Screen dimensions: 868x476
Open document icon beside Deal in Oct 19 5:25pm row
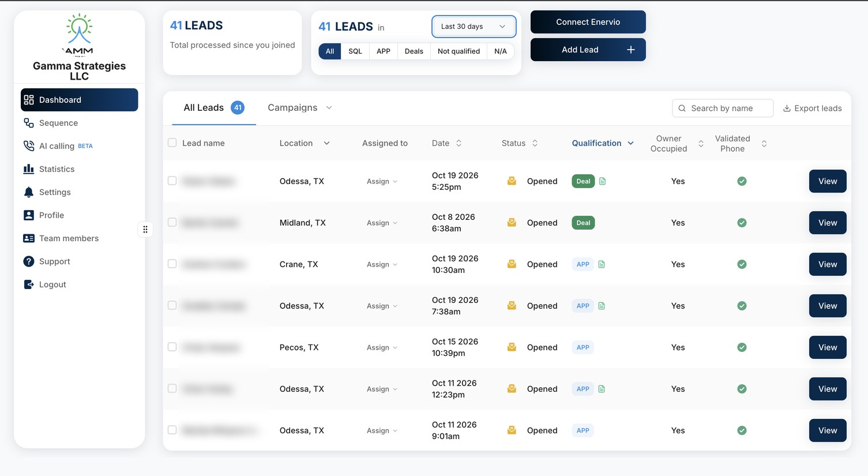[603, 181]
